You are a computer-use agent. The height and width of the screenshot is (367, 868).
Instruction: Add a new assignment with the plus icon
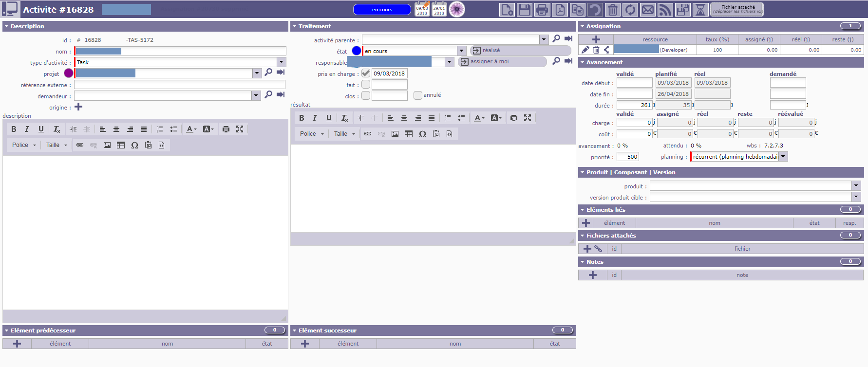click(x=596, y=39)
